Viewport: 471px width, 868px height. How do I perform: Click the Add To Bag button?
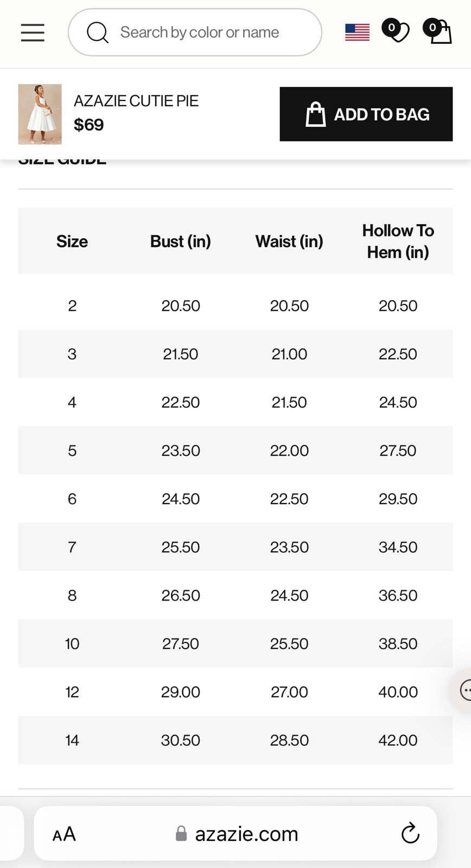coord(366,114)
